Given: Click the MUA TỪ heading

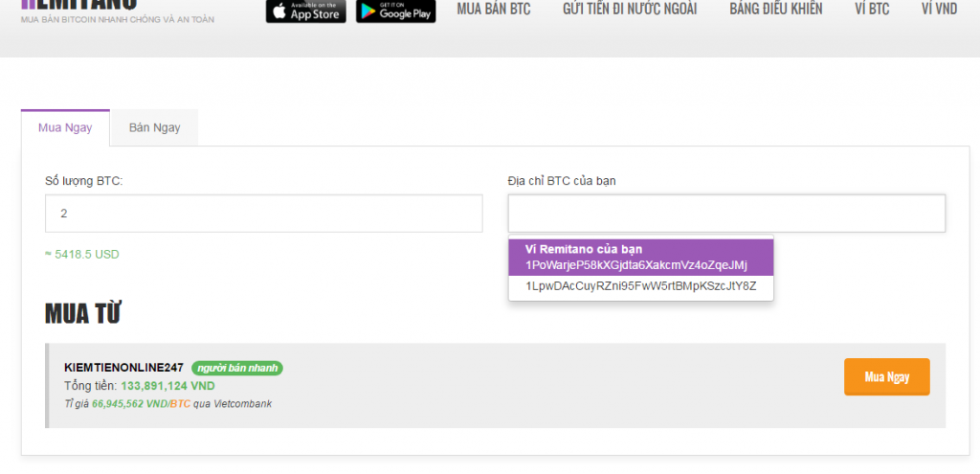Looking at the screenshot, I should 82,313.
